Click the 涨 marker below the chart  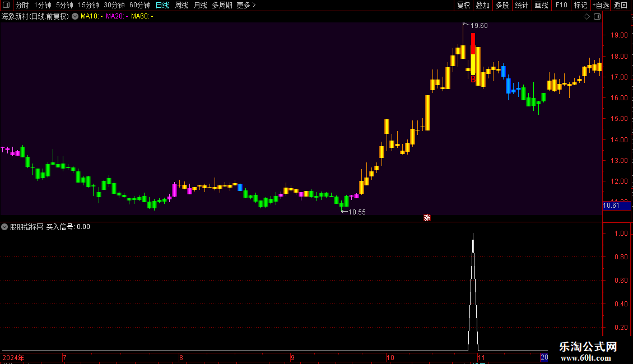click(x=427, y=218)
